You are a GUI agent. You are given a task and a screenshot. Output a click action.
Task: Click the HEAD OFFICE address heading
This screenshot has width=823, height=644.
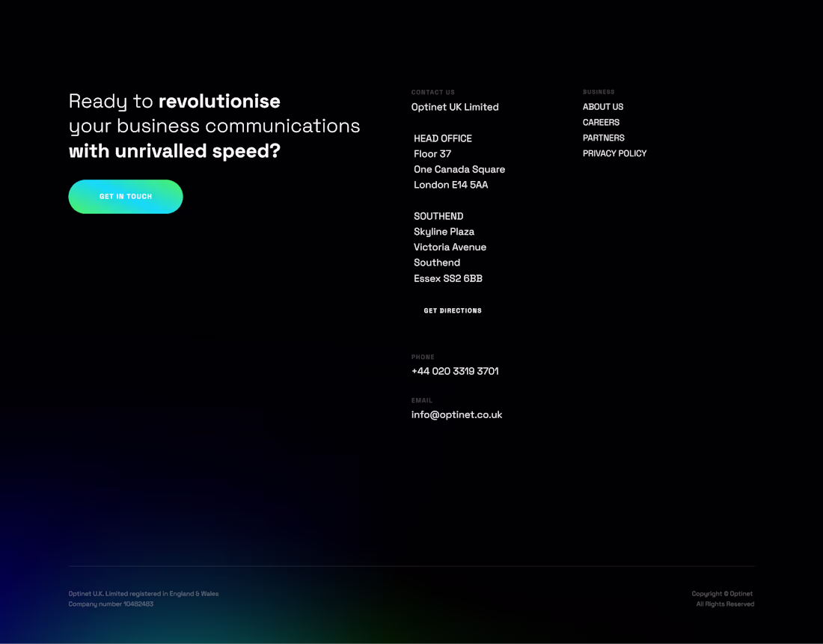click(443, 138)
